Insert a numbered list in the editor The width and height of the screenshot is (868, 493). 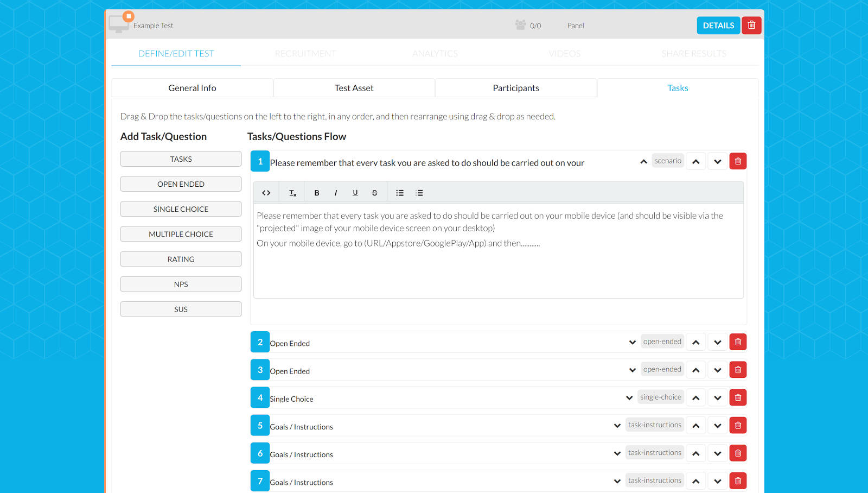click(x=419, y=192)
